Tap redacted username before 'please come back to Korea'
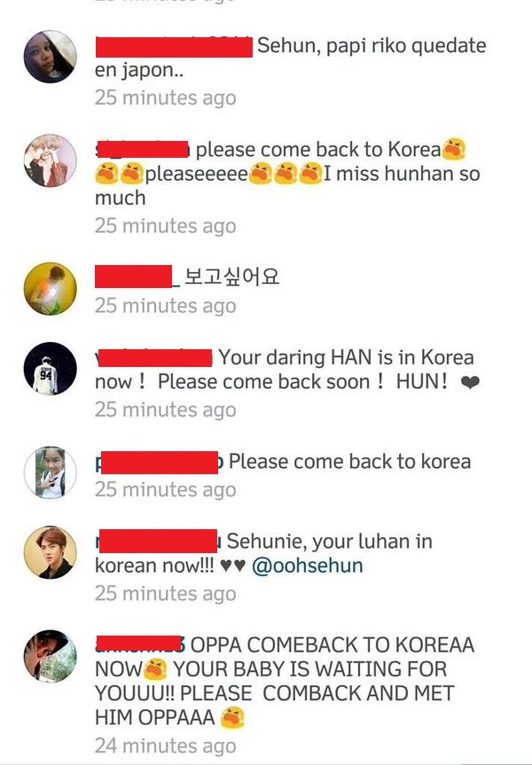 143,149
